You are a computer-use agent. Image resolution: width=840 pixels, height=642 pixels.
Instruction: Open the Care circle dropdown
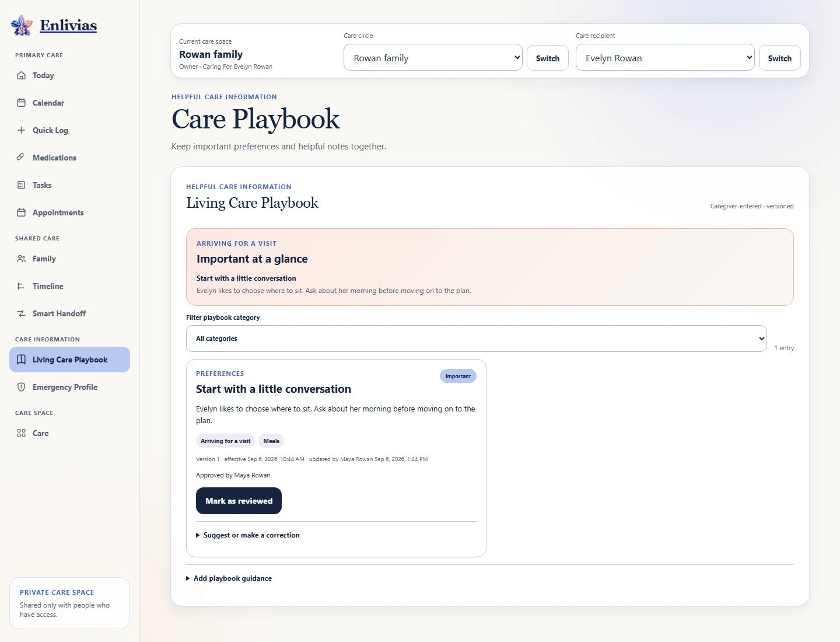pos(433,57)
